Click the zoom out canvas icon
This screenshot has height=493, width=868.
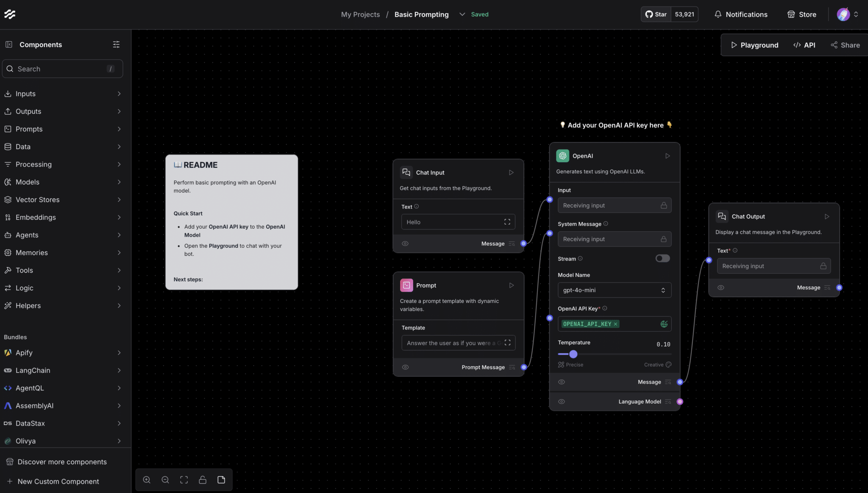pyautogui.click(x=165, y=480)
